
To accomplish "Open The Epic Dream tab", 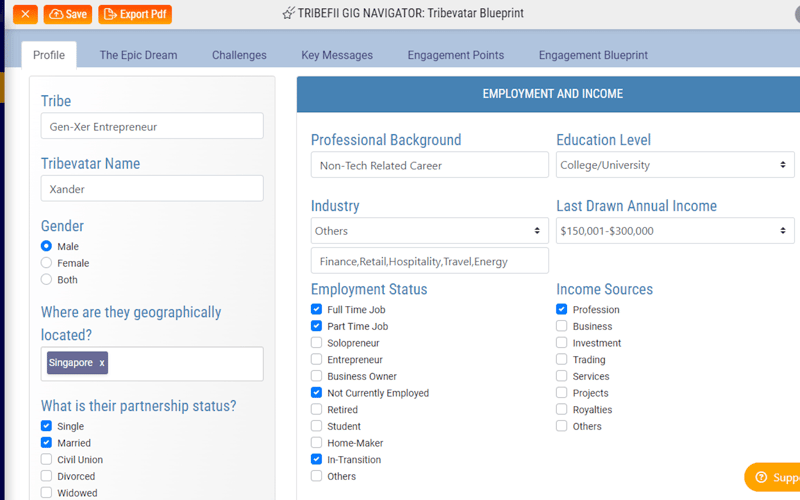I will pos(138,55).
